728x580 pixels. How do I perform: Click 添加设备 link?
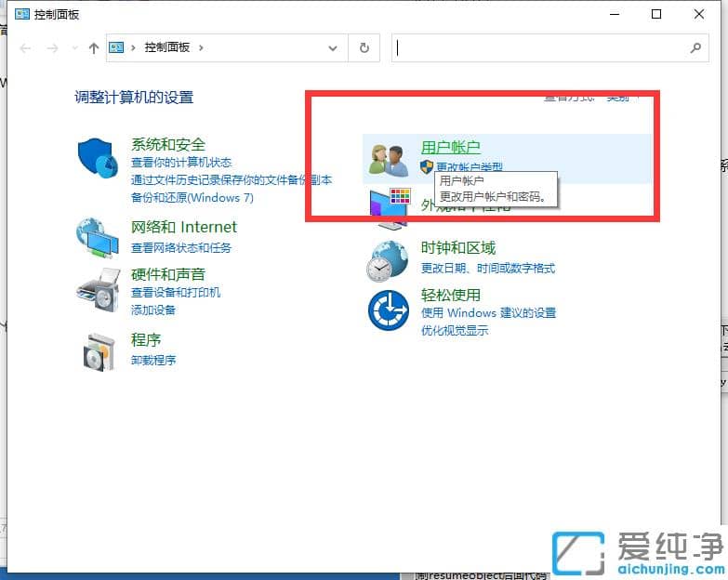click(153, 310)
